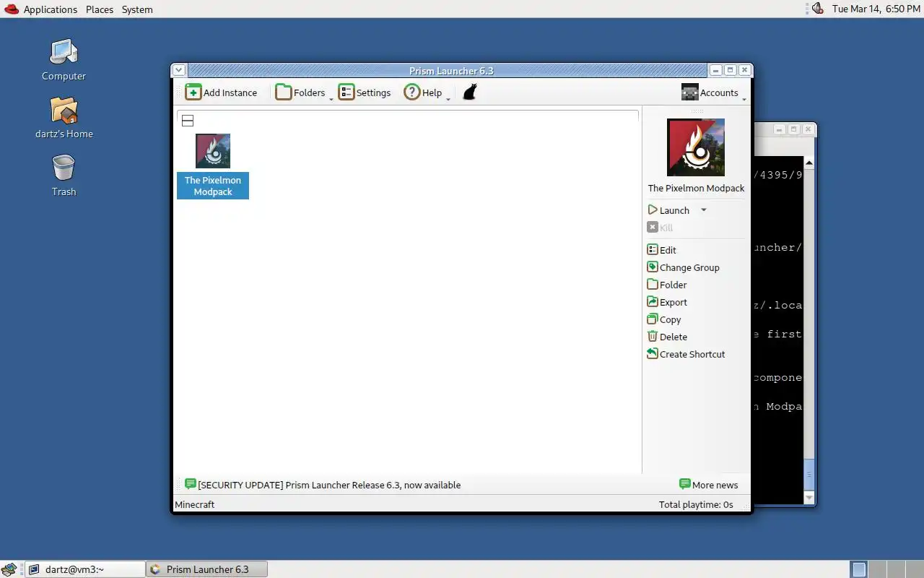The height and width of the screenshot is (578, 924).
Task: Open Settings from the toolbar
Action: 365,92
